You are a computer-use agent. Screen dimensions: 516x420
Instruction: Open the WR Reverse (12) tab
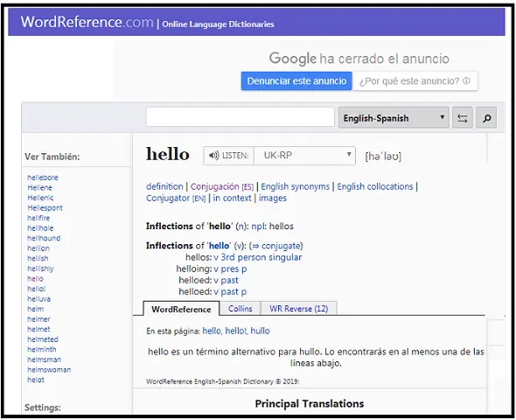pyautogui.click(x=299, y=309)
